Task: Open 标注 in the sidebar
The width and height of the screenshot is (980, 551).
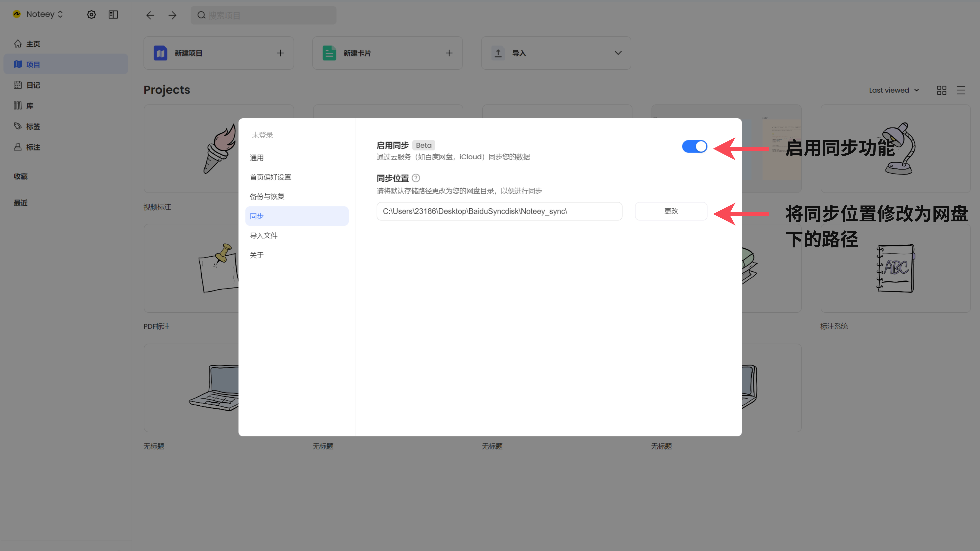Action: pos(66,147)
